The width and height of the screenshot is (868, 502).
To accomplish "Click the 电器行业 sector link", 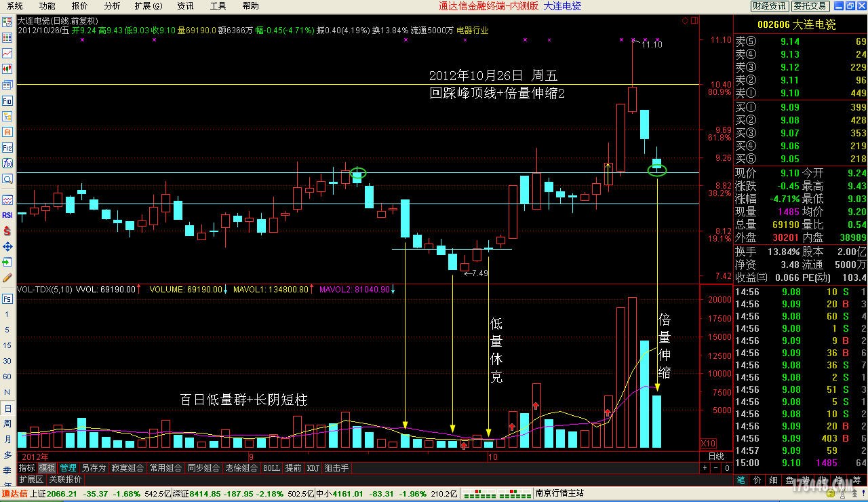I will coord(473,31).
